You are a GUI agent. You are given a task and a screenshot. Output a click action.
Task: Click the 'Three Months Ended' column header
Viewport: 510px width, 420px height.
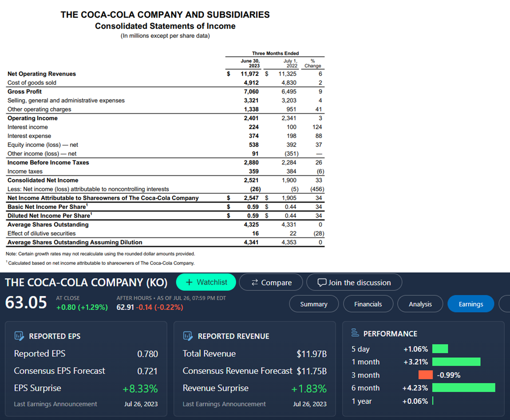point(275,53)
